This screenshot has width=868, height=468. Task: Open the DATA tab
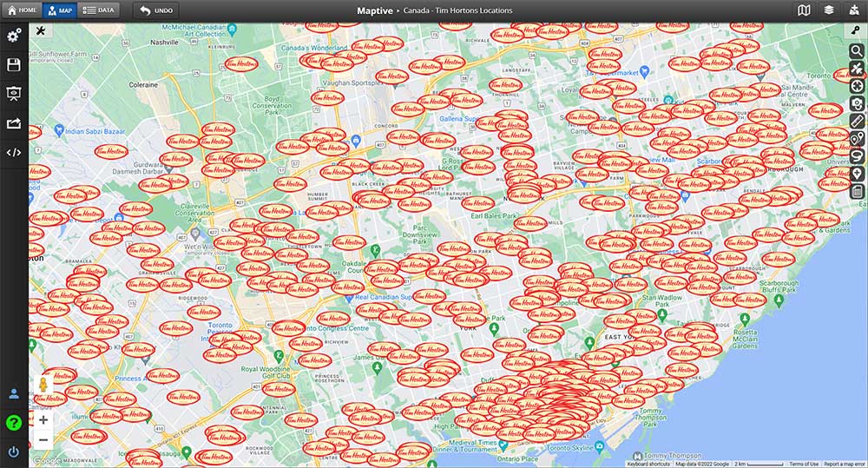pyautogui.click(x=98, y=10)
